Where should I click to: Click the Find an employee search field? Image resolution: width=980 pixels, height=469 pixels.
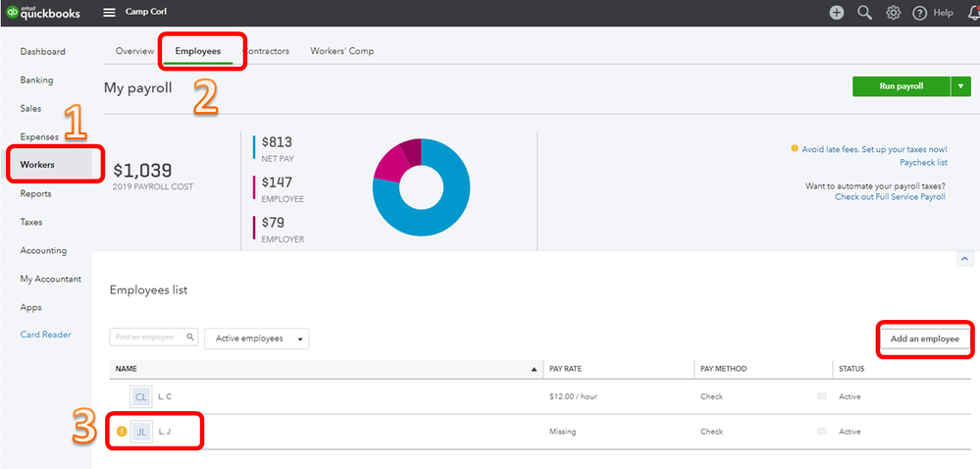[154, 338]
